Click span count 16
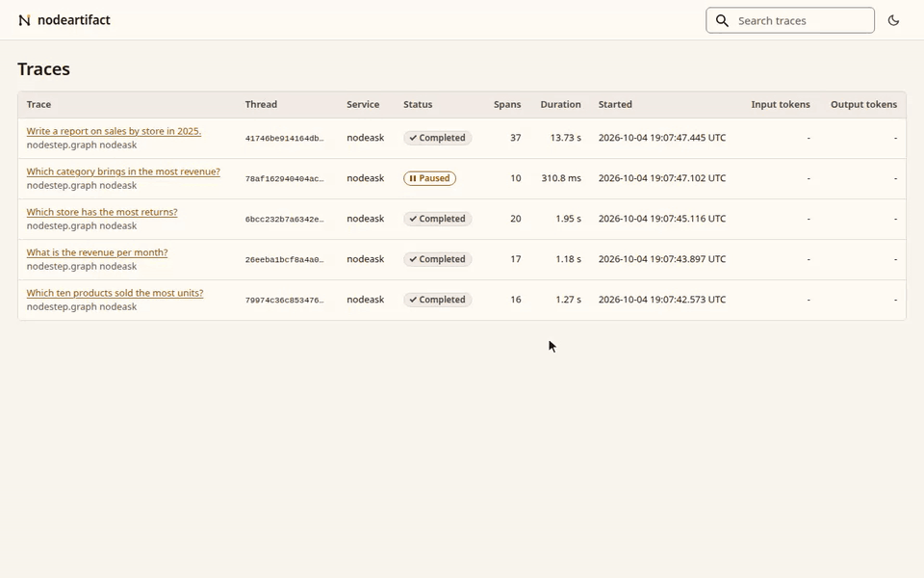This screenshot has height=578, width=924. click(516, 300)
